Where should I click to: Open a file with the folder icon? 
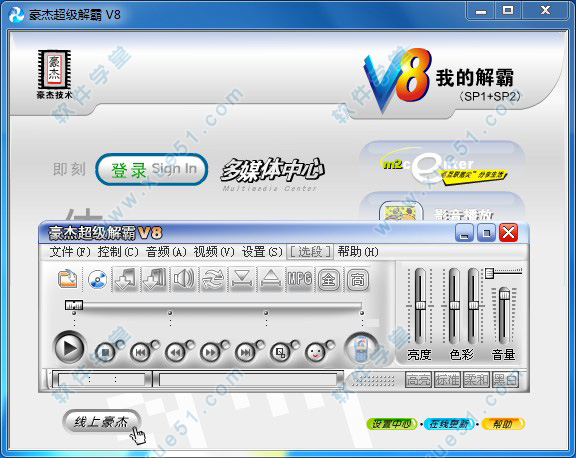68,280
